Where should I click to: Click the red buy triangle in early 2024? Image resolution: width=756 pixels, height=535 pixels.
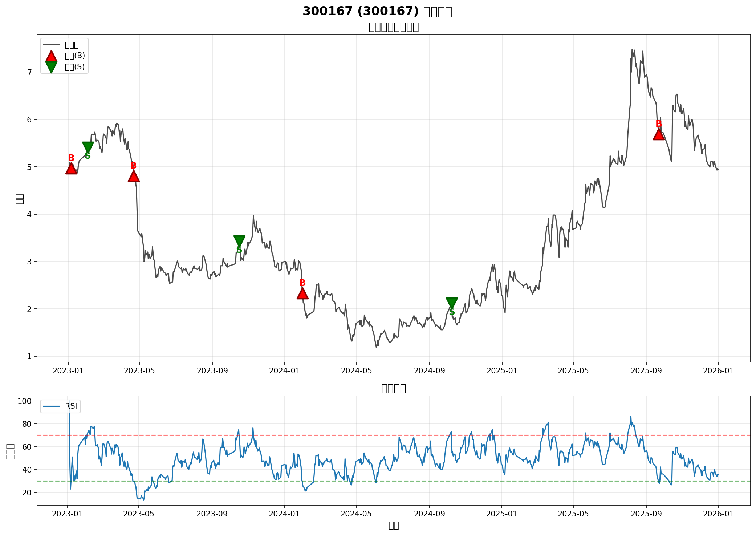coord(302,294)
